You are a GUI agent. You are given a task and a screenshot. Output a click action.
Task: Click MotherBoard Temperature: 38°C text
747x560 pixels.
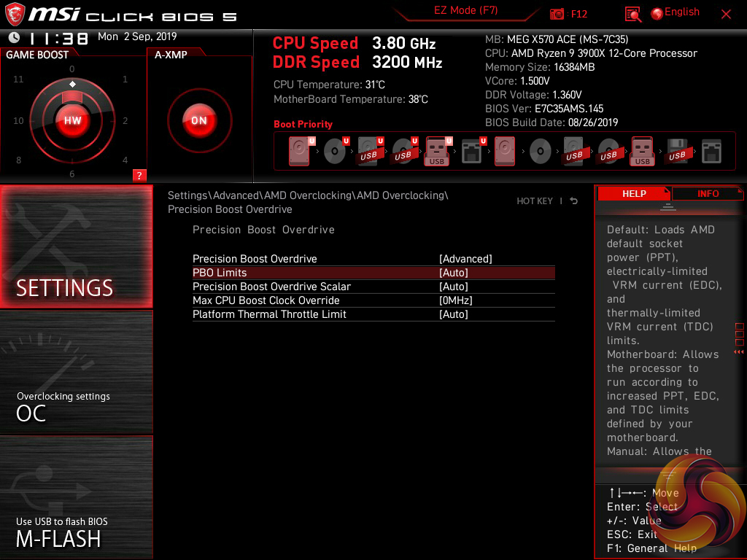pyautogui.click(x=351, y=99)
